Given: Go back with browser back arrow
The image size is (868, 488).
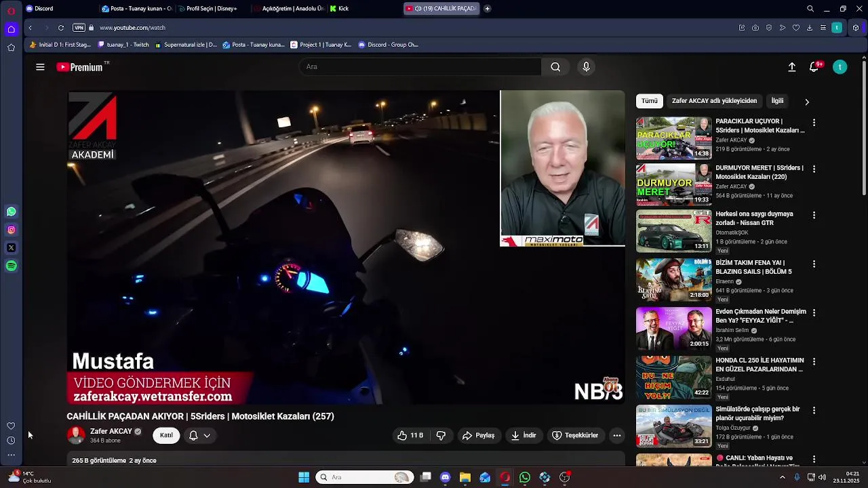Looking at the screenshot, I should (x=31, y=28).
